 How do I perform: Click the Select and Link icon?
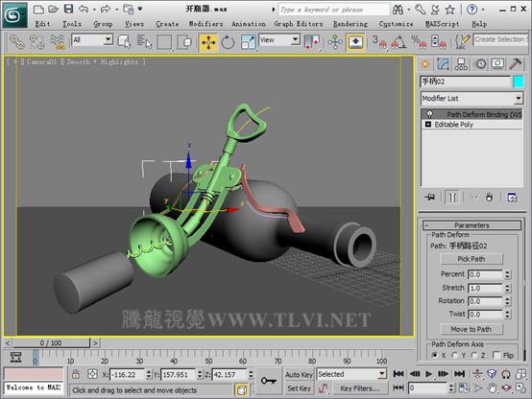pyautogui.click(x=16, y=42)
